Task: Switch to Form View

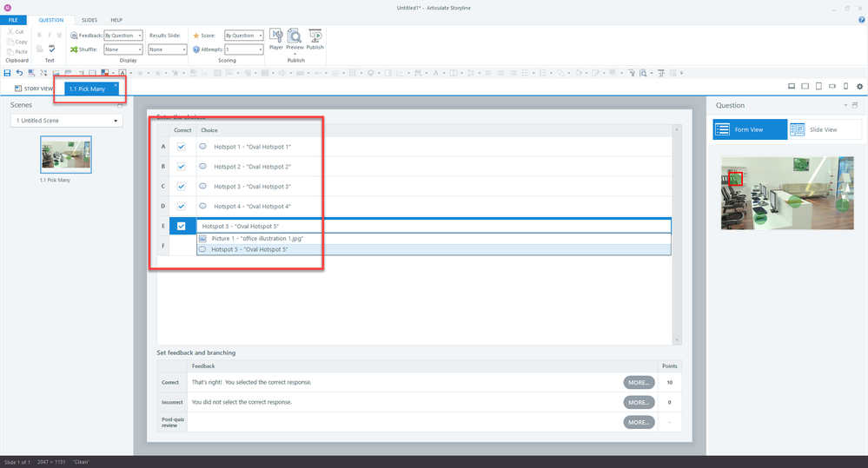Action: [x=750, y=129]
